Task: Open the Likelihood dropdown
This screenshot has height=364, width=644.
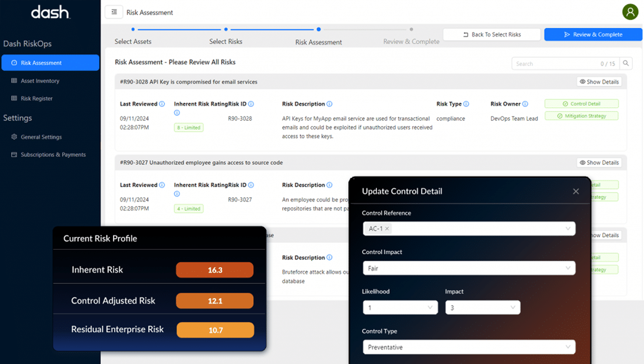Action: [x=400, y=308]
